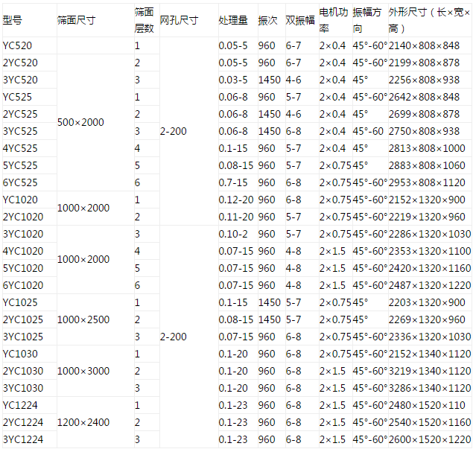Click the YC1025 model cell
Screen dimensions: 476x452
[x=20, y=302]
